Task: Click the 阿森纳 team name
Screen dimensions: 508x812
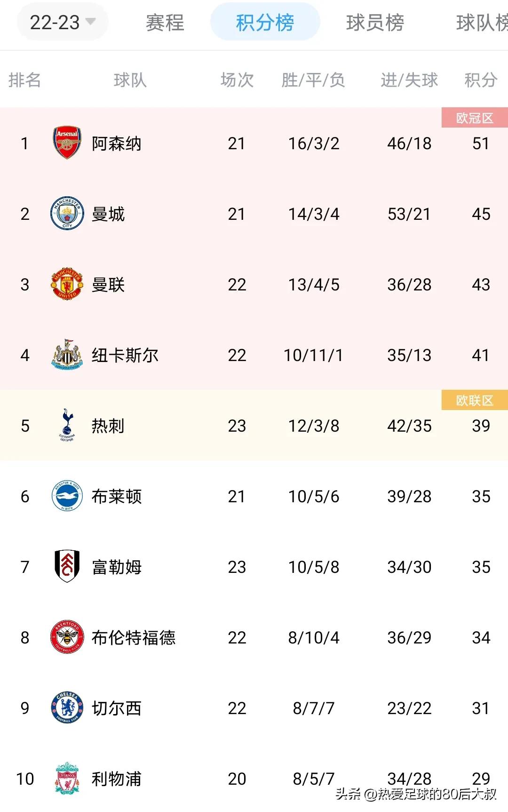Action: coord(116,144)
